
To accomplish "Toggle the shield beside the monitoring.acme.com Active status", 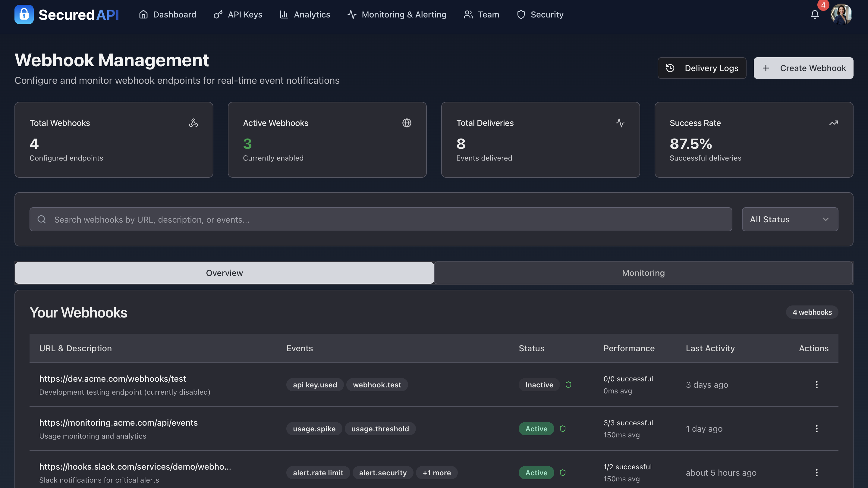I will [563, 429].
